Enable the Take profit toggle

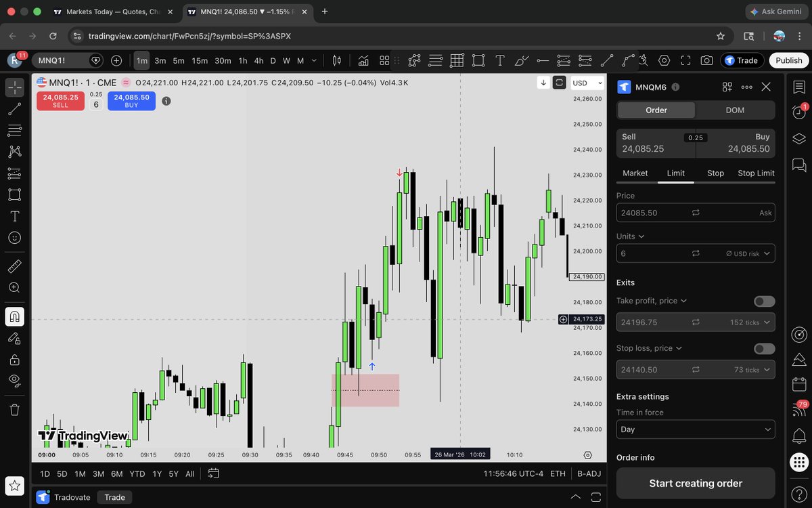[765, 301]
